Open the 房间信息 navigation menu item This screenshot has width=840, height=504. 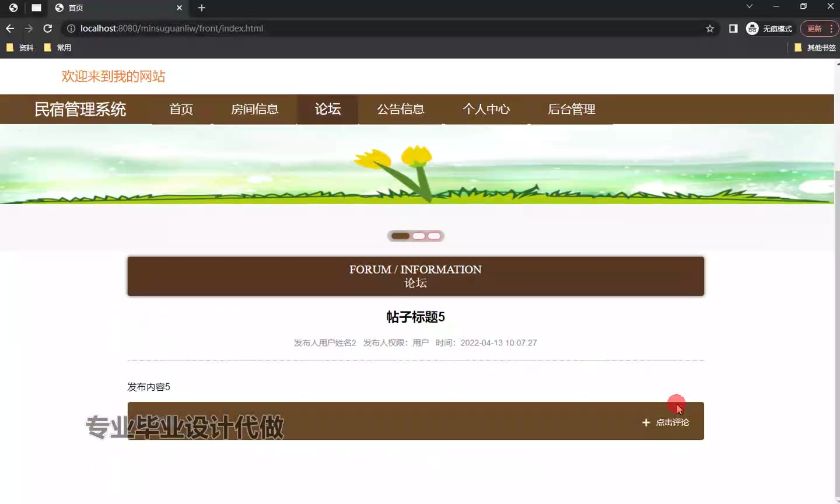pyautogui.click(x=255, y=109)
